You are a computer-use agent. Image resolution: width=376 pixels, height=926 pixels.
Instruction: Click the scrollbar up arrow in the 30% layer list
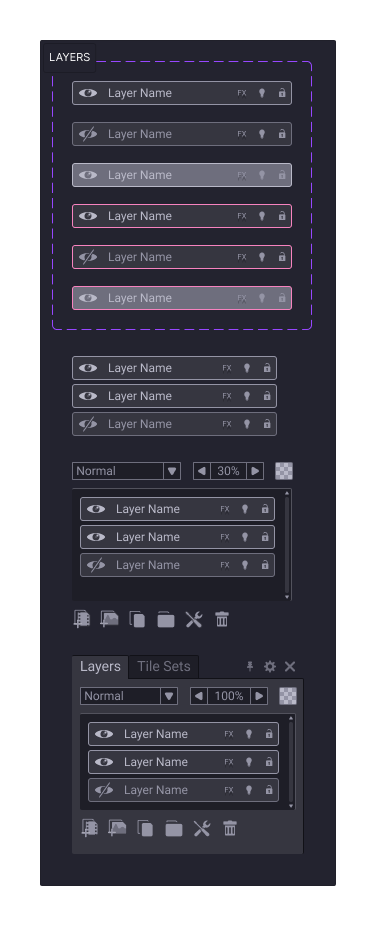pos(287,493)
